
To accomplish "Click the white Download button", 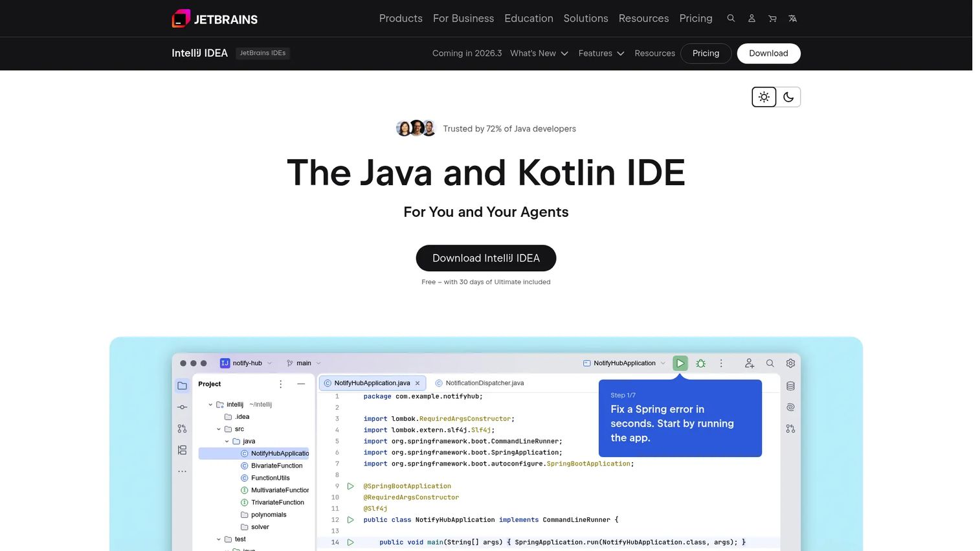I will [768, 53].
